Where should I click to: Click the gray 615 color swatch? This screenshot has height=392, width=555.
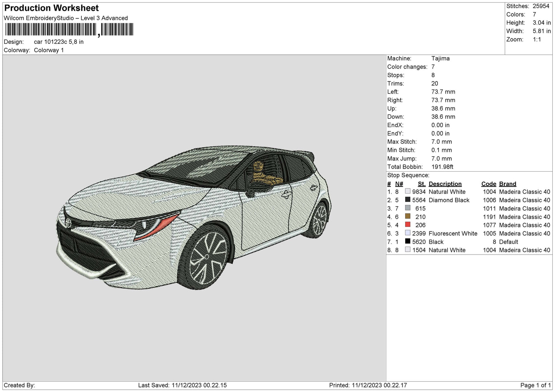pos(408,208)
